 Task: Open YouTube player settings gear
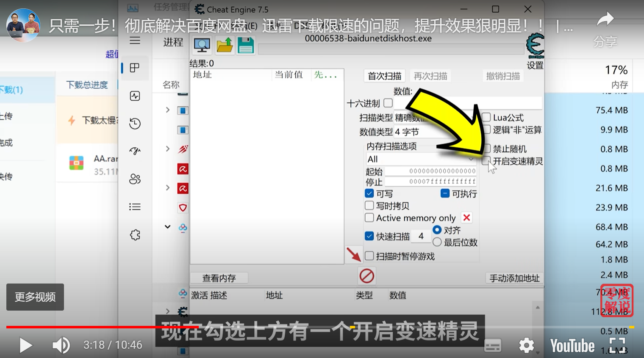coord(527,345)
